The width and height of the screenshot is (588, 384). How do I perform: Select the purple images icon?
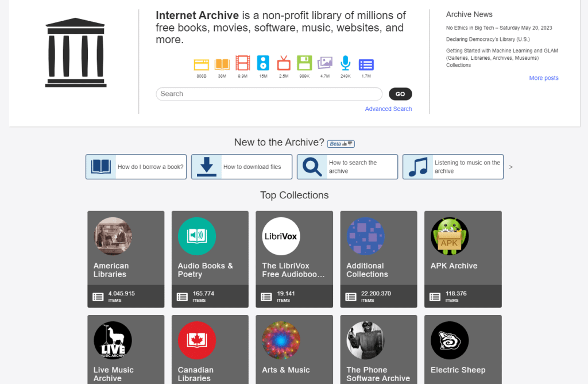(x=324, y=63)
